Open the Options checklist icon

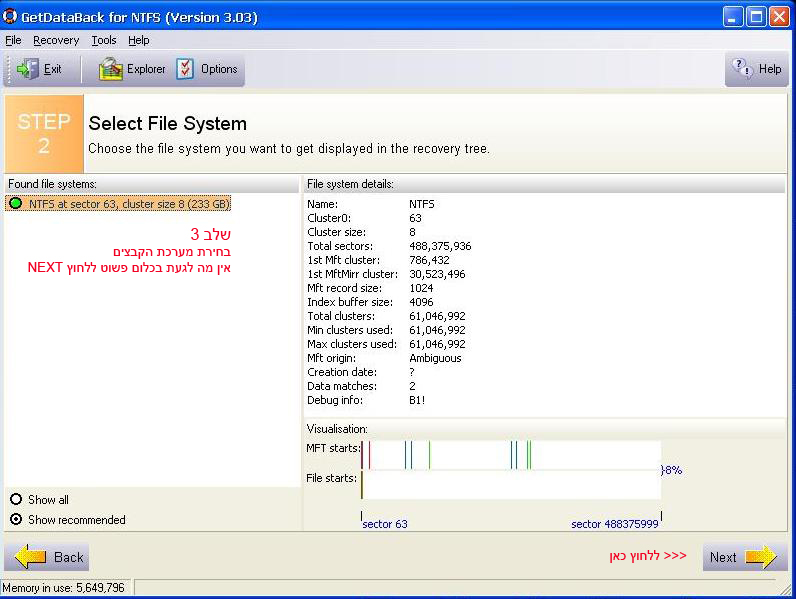click(x=185, y=69)
